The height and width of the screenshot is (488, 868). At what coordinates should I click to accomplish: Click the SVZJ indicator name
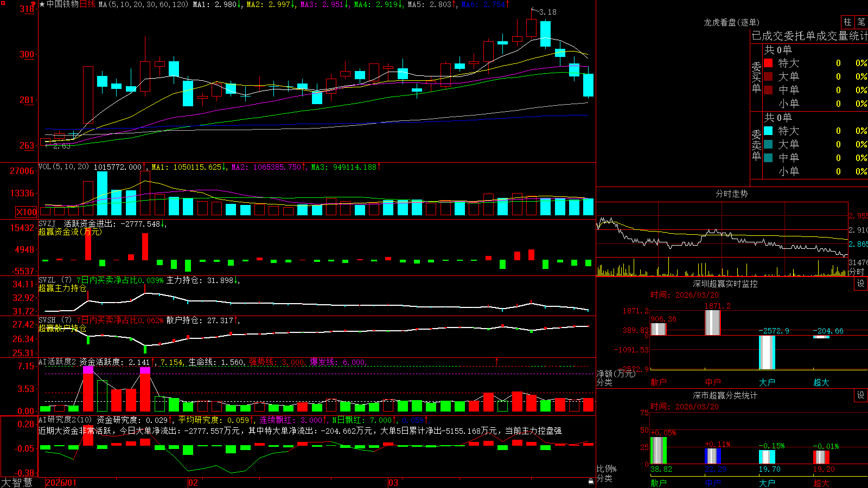[x=47, y=224]
